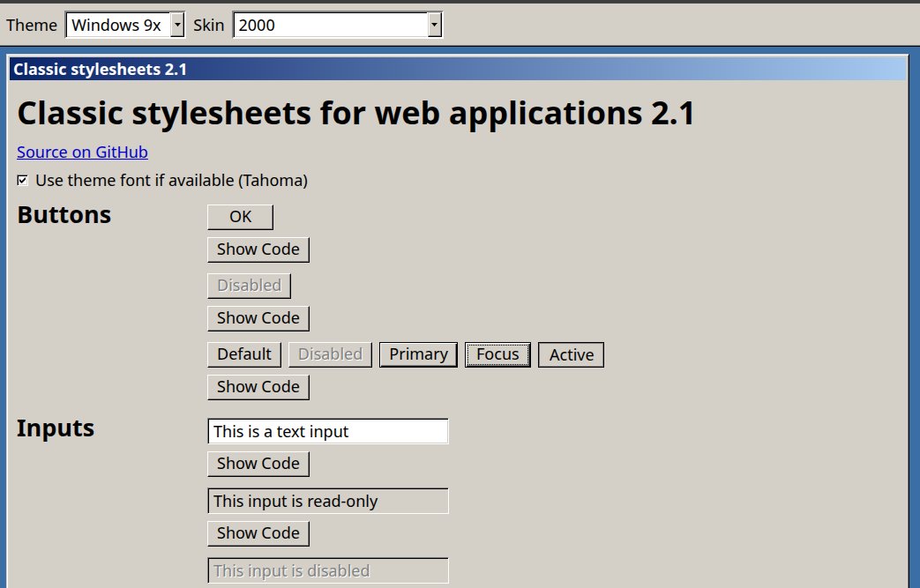Follow the Source on GitHub link
Viewport: 920px width, 588px height.
(x=82, y=153)
